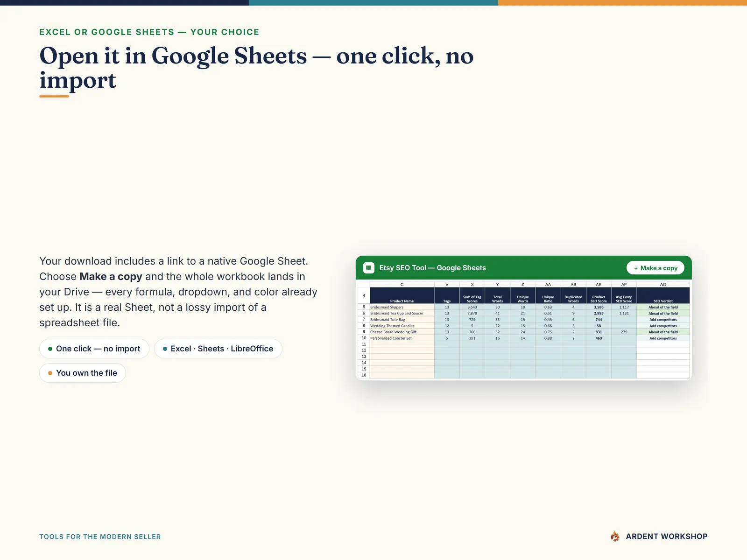Click the 766 tag score cell

pyautogui.click(x=472, y=332)
